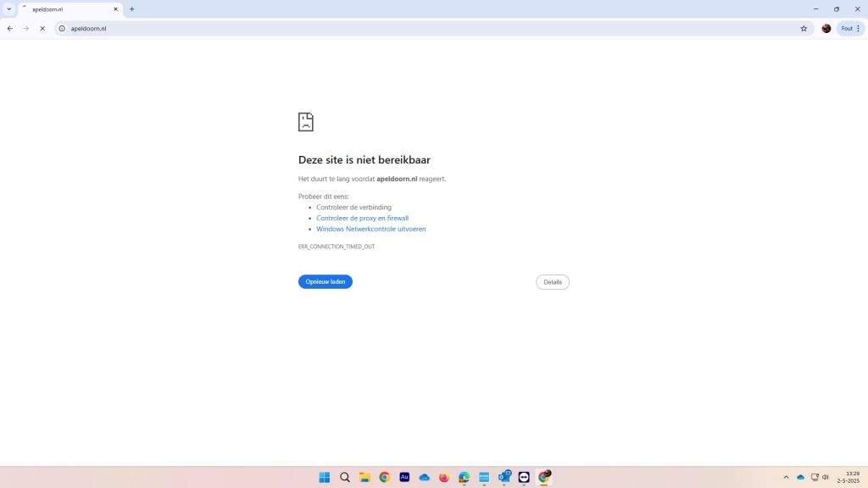
Task: Open the Chrome profile avatar
Action: coord(826,28)
